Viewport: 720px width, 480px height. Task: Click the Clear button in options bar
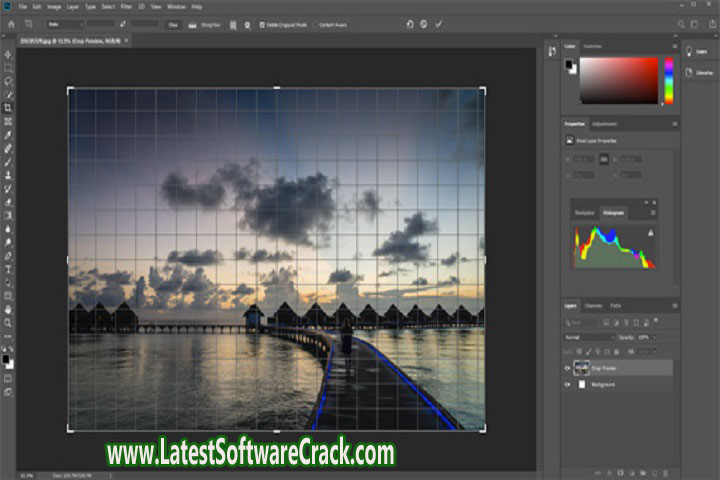[x=173, y=25]
